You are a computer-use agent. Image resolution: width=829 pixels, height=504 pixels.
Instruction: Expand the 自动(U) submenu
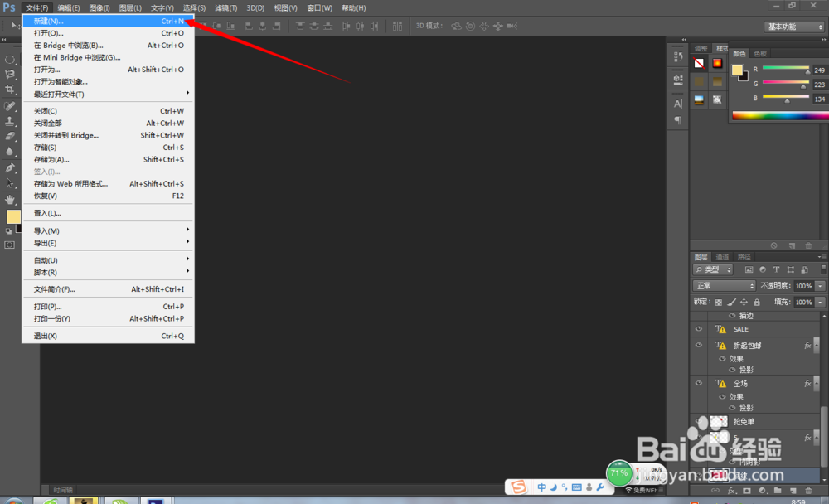coord(108,260)
